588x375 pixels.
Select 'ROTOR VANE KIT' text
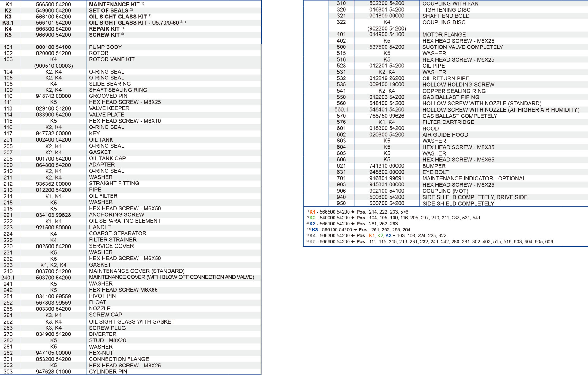(x=112, y=59)
